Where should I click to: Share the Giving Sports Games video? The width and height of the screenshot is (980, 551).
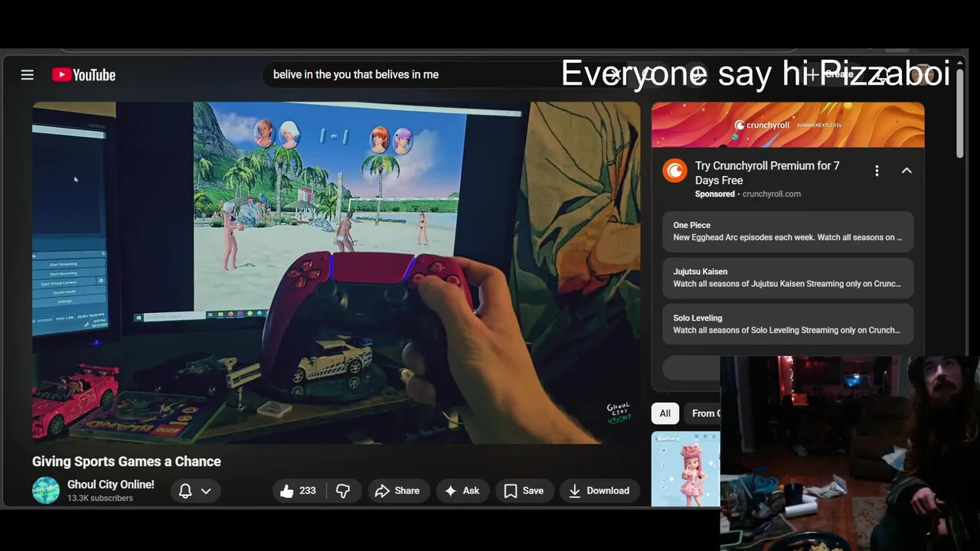(397, 491)
